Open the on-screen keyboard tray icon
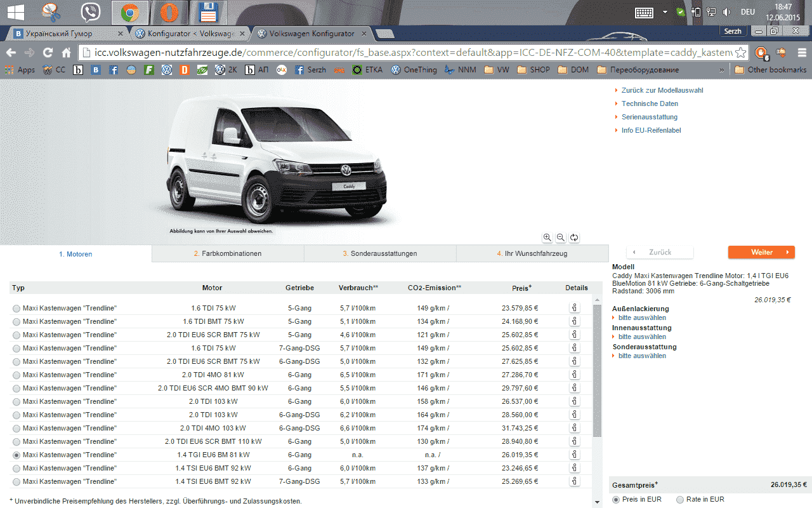Viewport: 812px width, 508px height. click(645, 12)
